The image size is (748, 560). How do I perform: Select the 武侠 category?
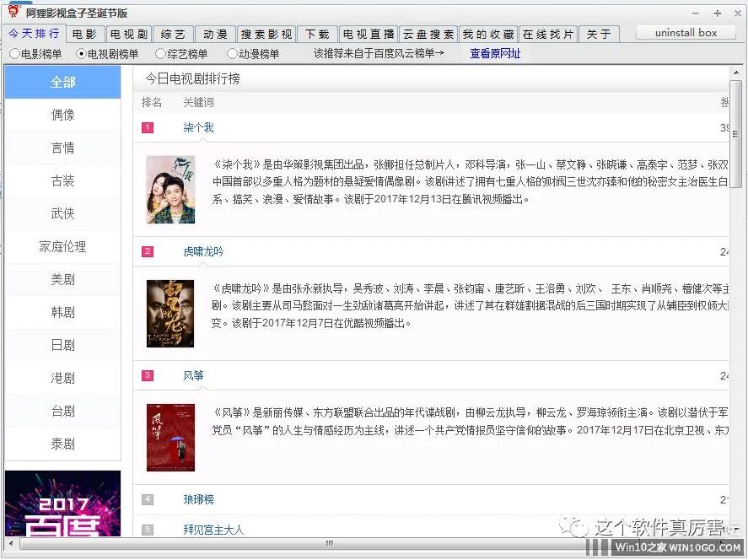(63, 213)
